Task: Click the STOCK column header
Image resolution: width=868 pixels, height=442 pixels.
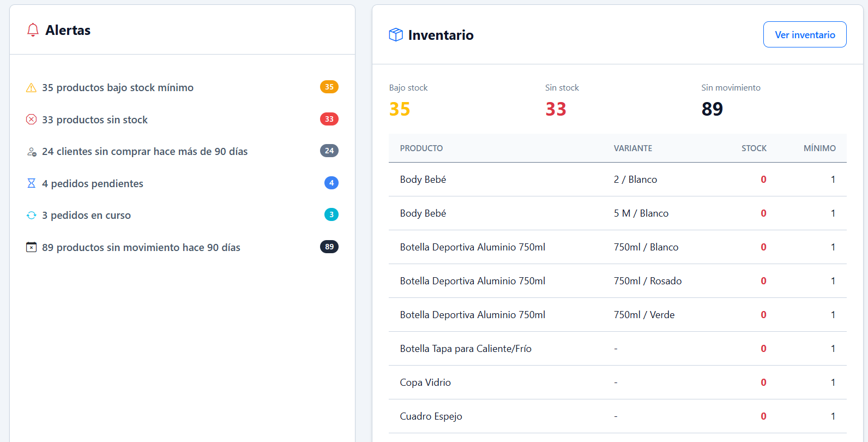Action: click(754, 148)
